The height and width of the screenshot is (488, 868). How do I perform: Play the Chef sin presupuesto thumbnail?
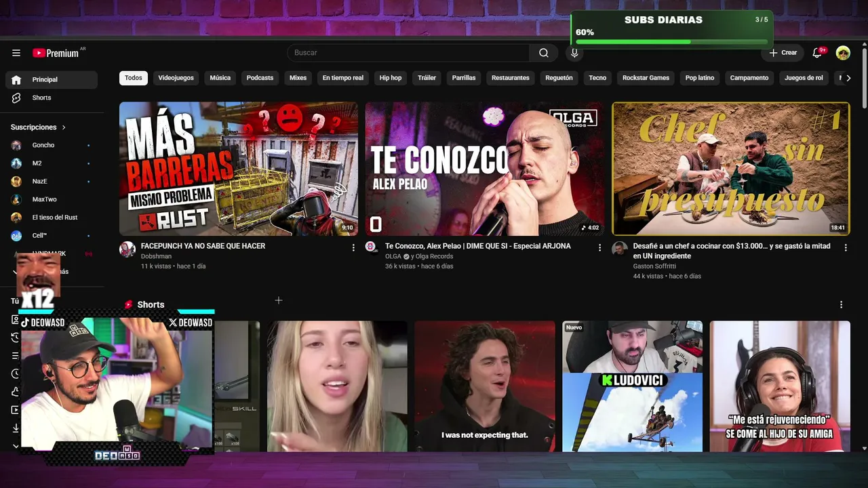tap(731, 169)
